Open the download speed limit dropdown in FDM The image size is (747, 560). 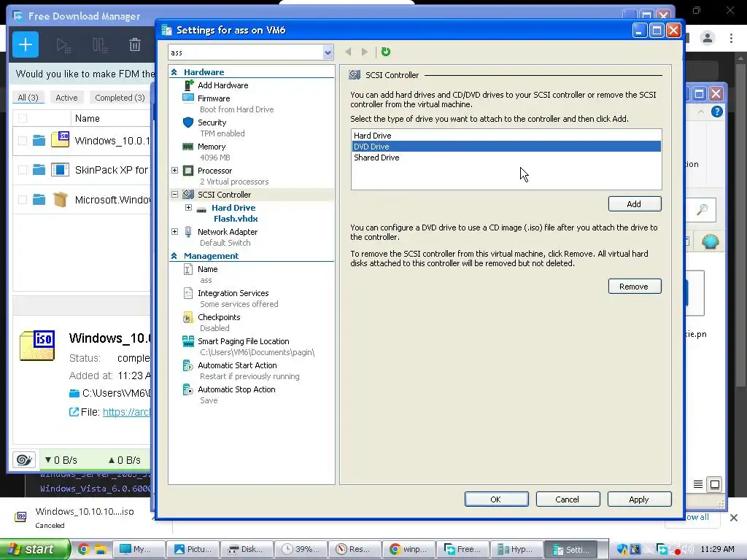click(x=61, y=460)
